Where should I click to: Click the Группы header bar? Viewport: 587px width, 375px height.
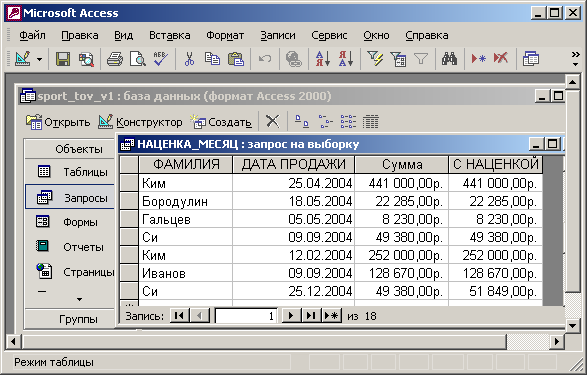coord(70,319)
